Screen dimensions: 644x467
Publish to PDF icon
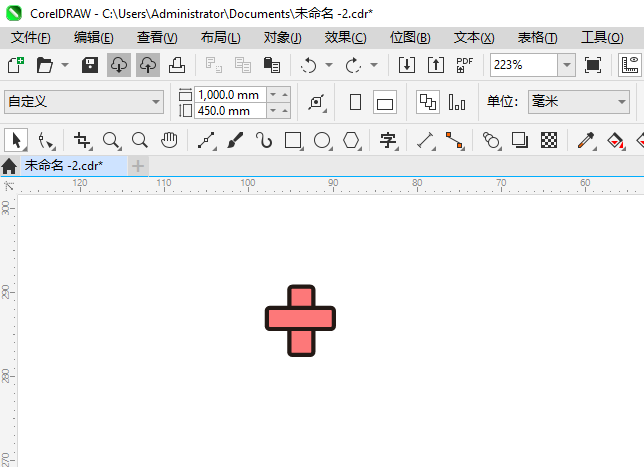pyautogui.click(x=465, y=65)
